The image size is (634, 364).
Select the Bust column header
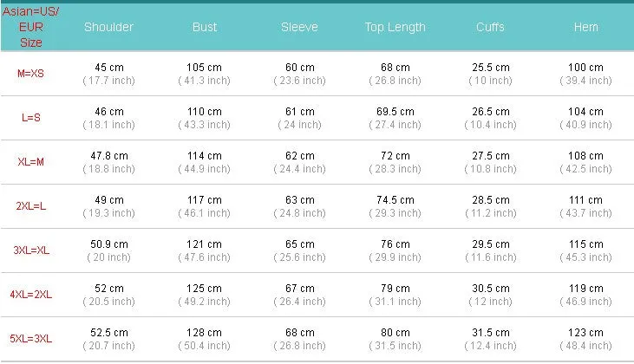pyautogui.click(x=205, y=27)
